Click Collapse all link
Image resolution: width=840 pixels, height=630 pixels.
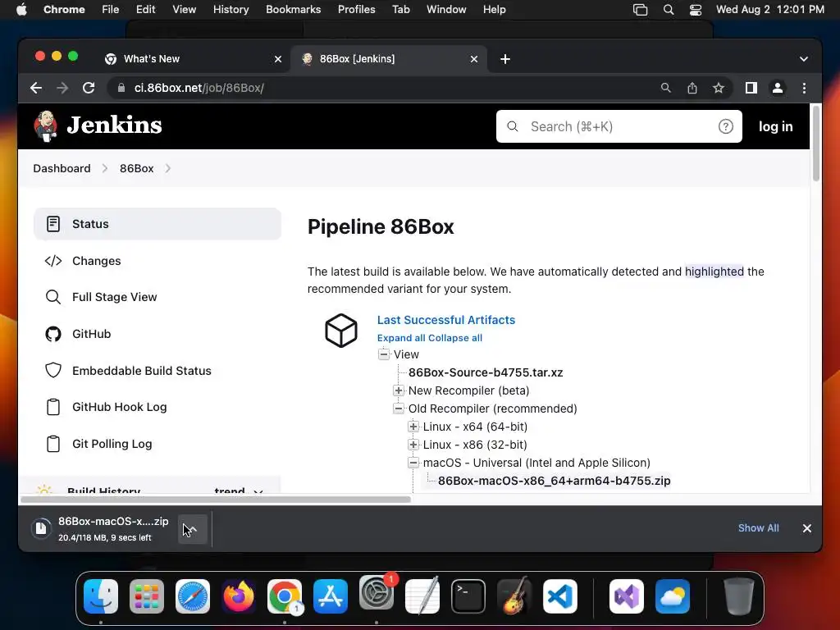click(x=455, y=338)
